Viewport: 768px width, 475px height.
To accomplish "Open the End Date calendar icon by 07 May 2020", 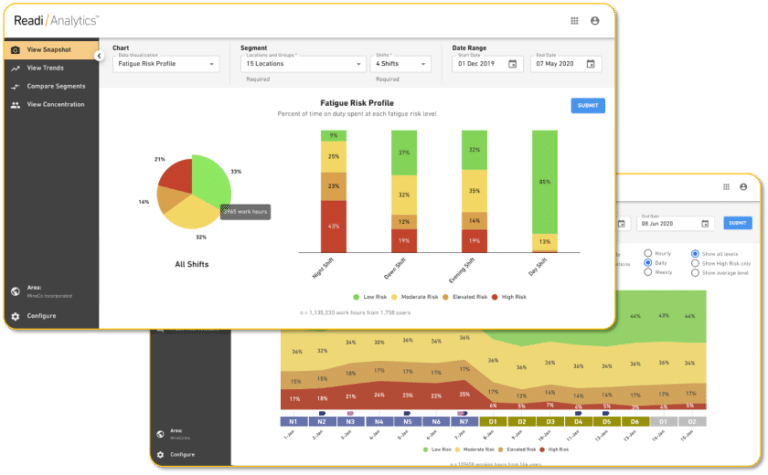I will (591, 64).
